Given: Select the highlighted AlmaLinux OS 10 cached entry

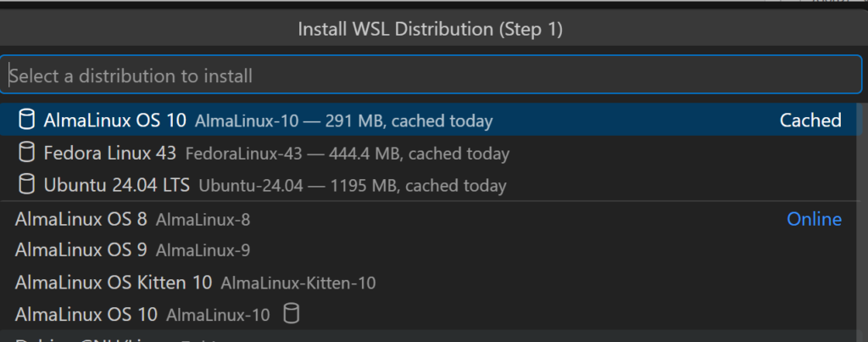Looking at the screenshot, I should click(114, 121).
